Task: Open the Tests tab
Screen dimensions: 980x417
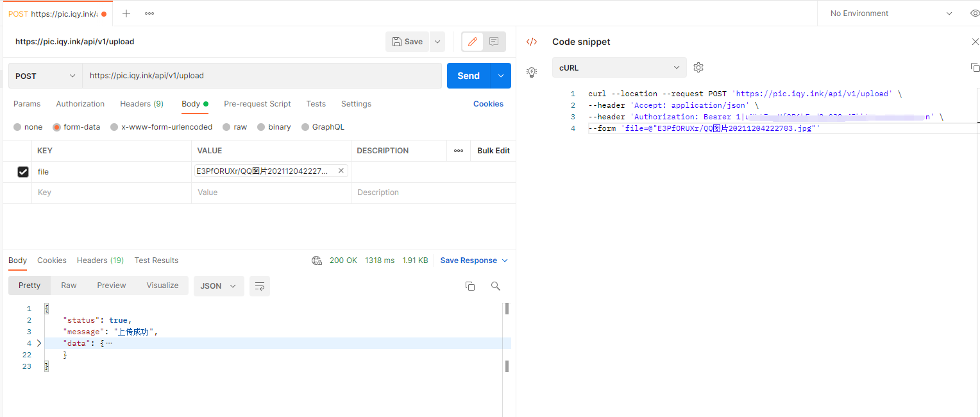Action: [316, 104]
